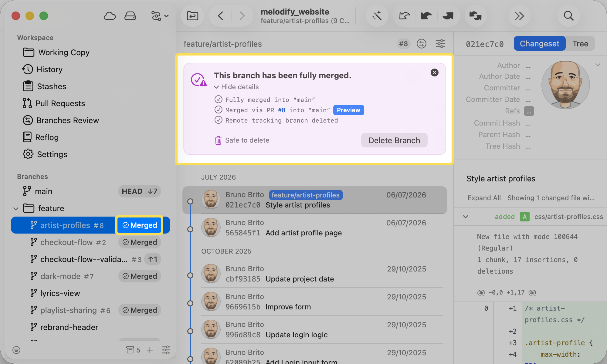Select commit 996d89c8 Update login logic
This screenshot has height=364, width=607.
click(314, 330)
